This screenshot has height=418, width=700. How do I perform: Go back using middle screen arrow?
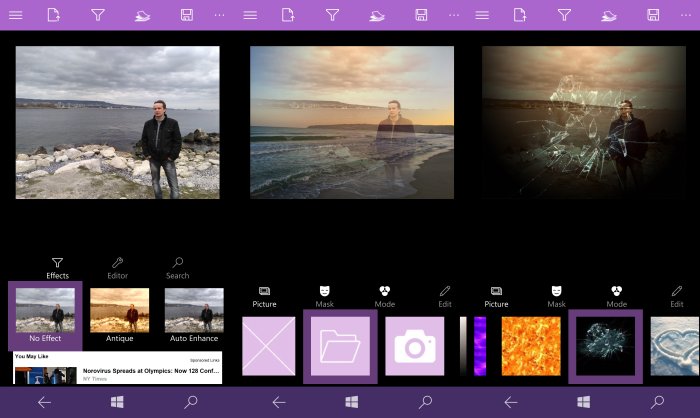click(279, 402)
